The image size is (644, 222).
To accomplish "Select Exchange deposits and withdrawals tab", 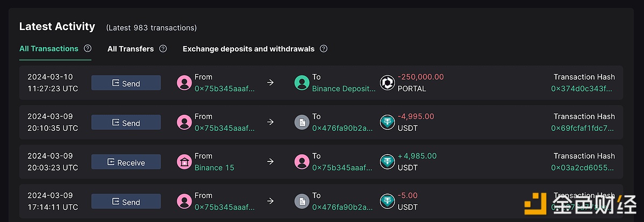I will [248, 49].
